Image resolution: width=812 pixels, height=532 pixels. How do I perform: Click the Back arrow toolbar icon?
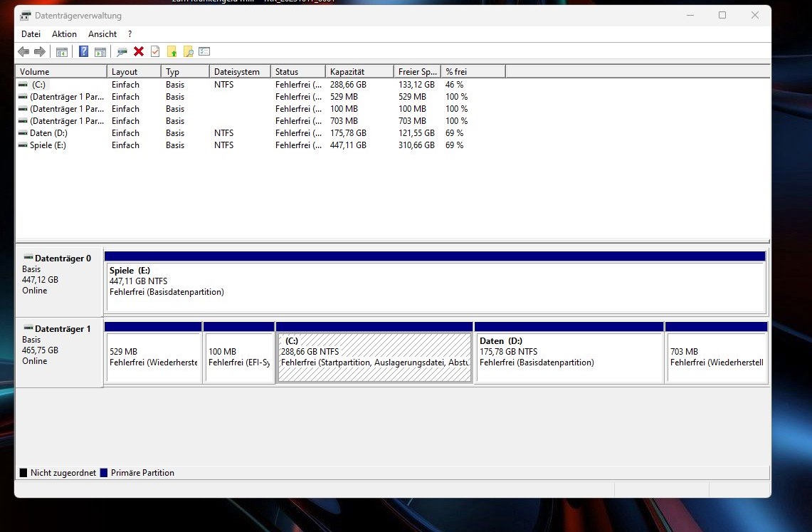click(23, 51)
